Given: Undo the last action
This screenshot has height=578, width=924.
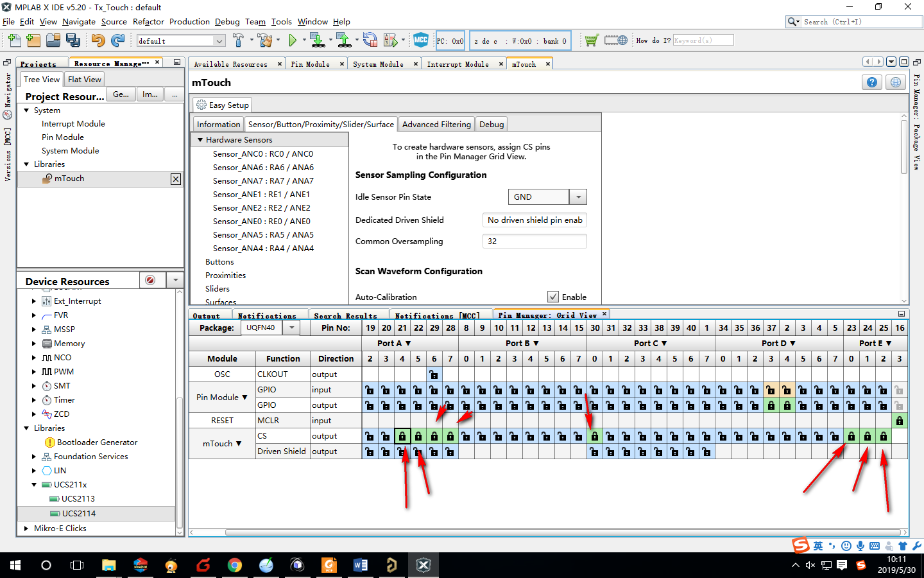Looking at the screenshot, I should pos(98,40).
